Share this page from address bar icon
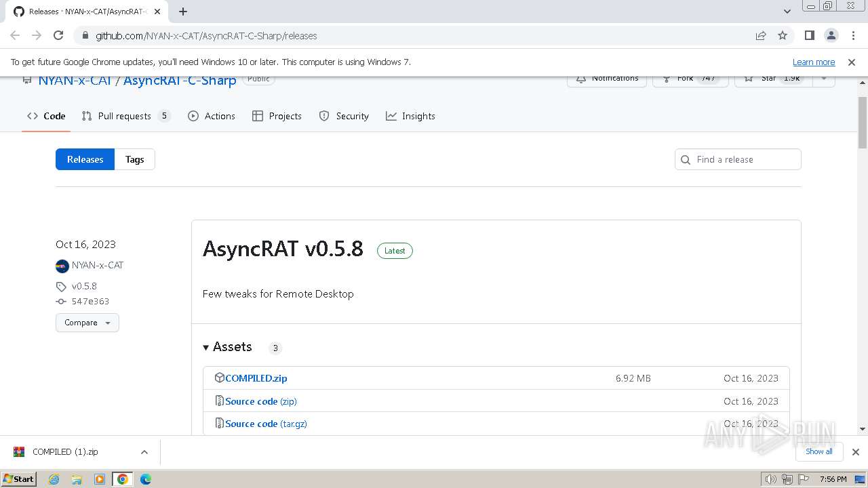Image resolution: width=868 pixels, height=488 pixels. tap(761, 35)
